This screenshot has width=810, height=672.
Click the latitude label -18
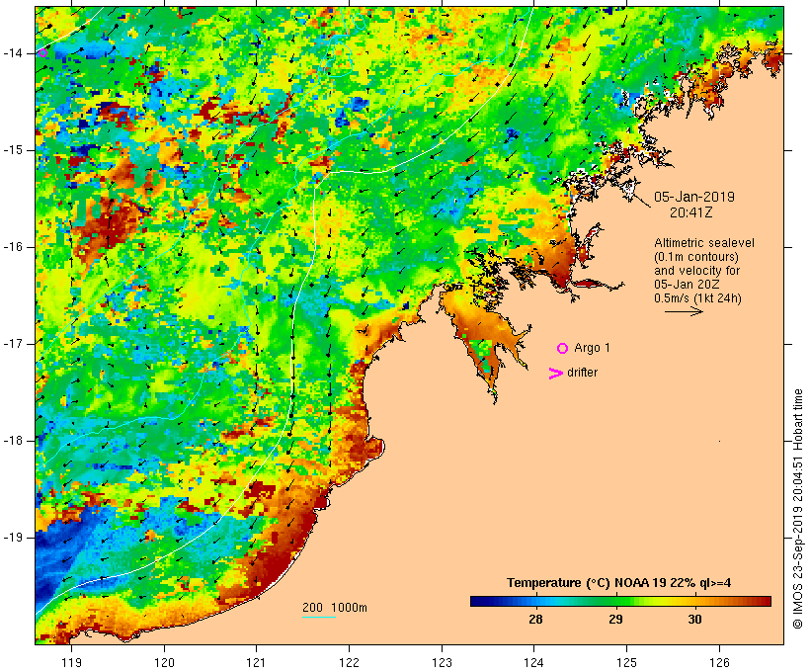point(13,441)
